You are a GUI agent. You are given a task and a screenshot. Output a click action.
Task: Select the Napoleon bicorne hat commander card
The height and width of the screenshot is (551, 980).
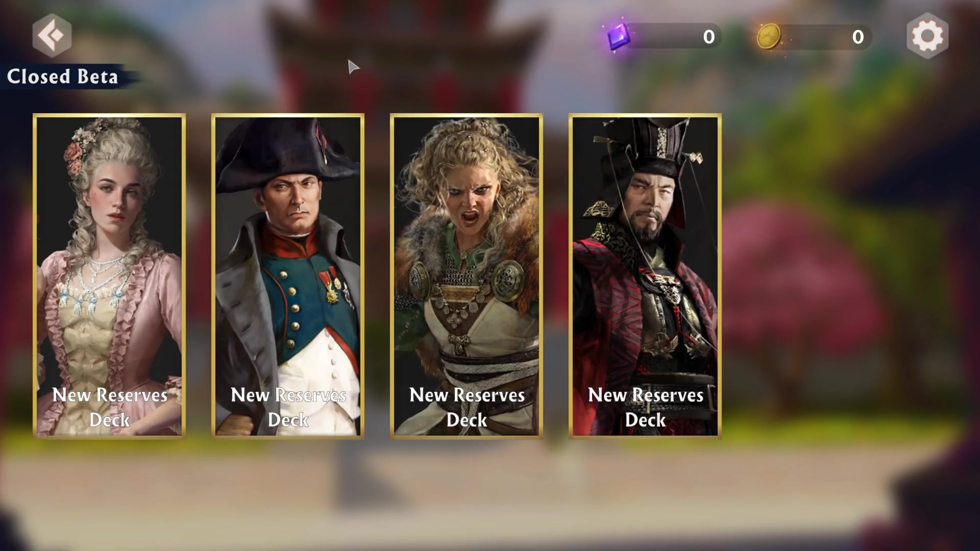click(x=288, y=276)
